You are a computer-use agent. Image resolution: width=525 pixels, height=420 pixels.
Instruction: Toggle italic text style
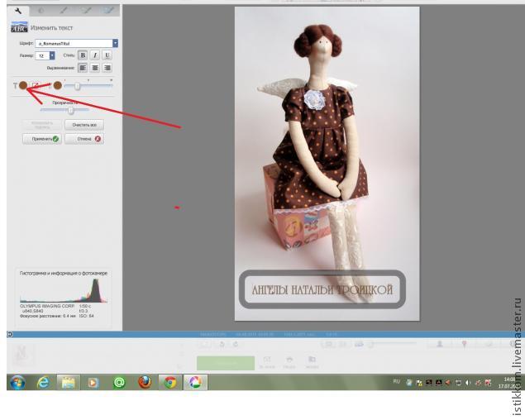click(x=95, y=55)
